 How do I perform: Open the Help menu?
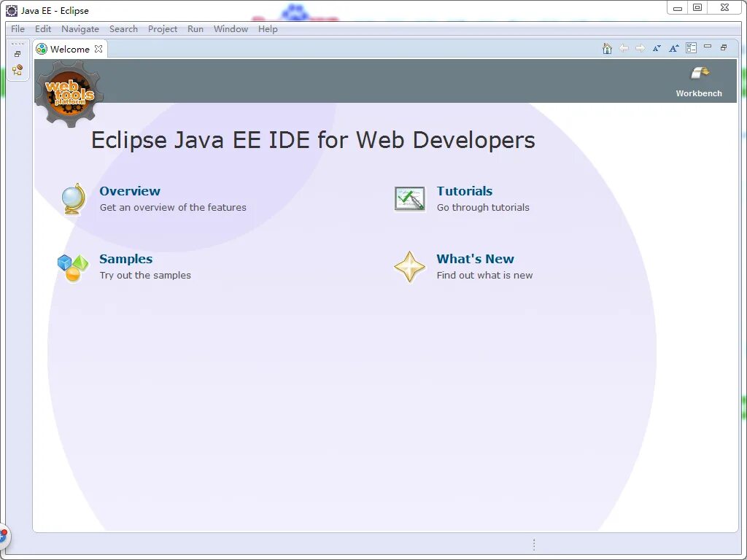268,29
